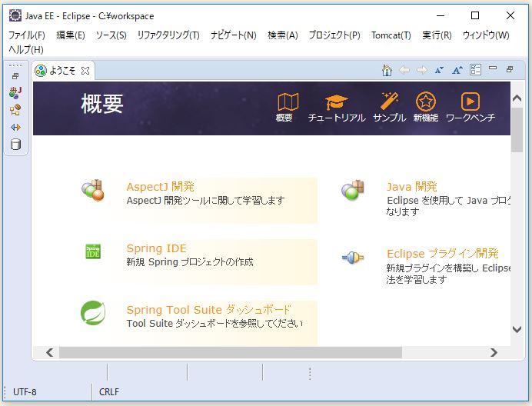Click the Eclipse icon in title bar
Image resolution: width=532 pixels, height=406 pixels.
click(x=15, y=15)
